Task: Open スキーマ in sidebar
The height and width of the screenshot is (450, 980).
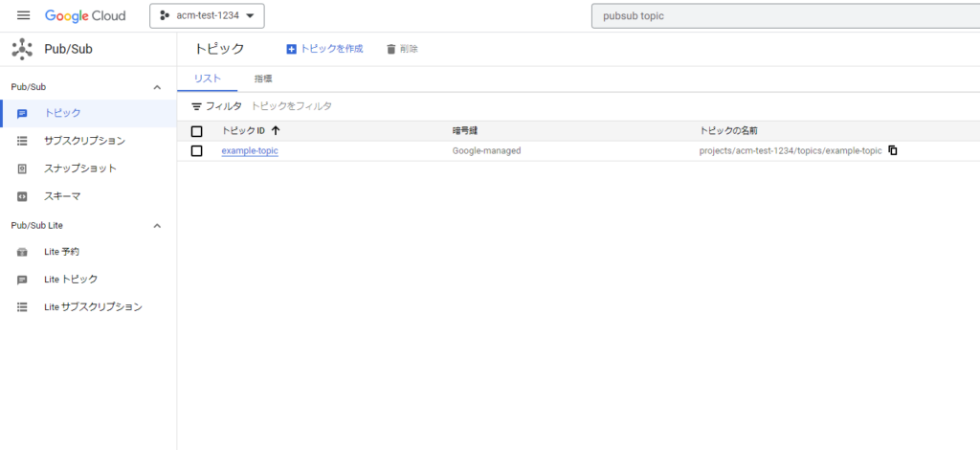Action: [88, 196]
